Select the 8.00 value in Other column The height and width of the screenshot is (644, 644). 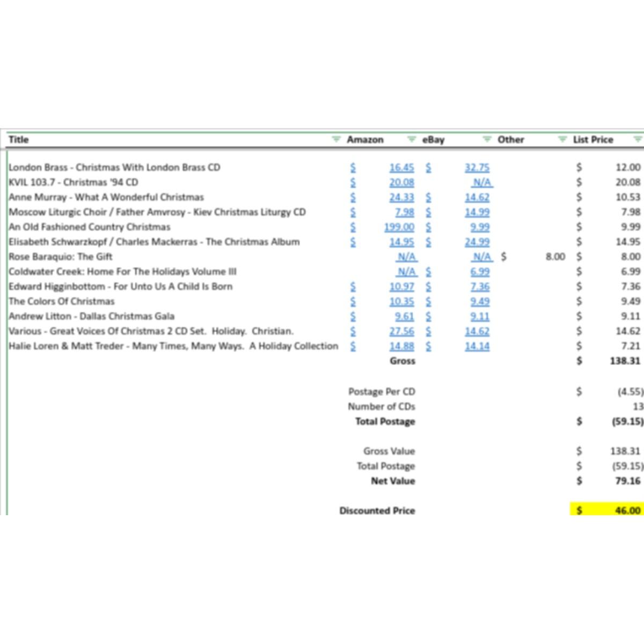[555, 257]
